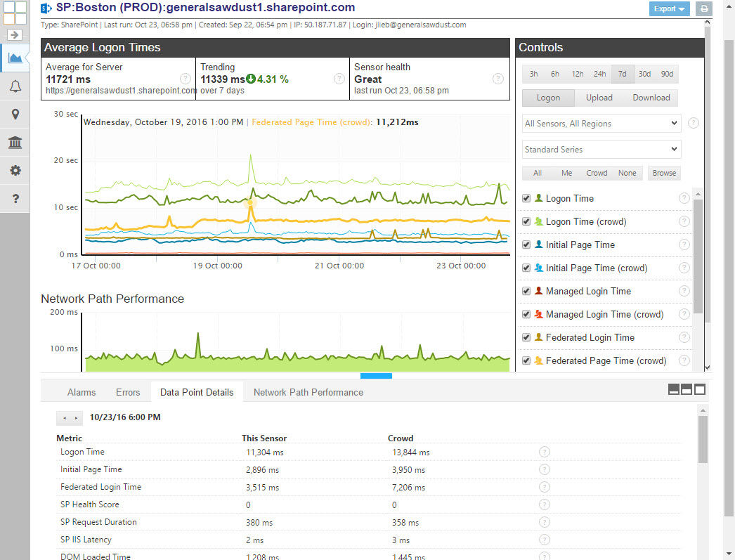
Task: Click help icon for Logon Time (crowd)
Action: pyautogui.click(x=684, y=221)
